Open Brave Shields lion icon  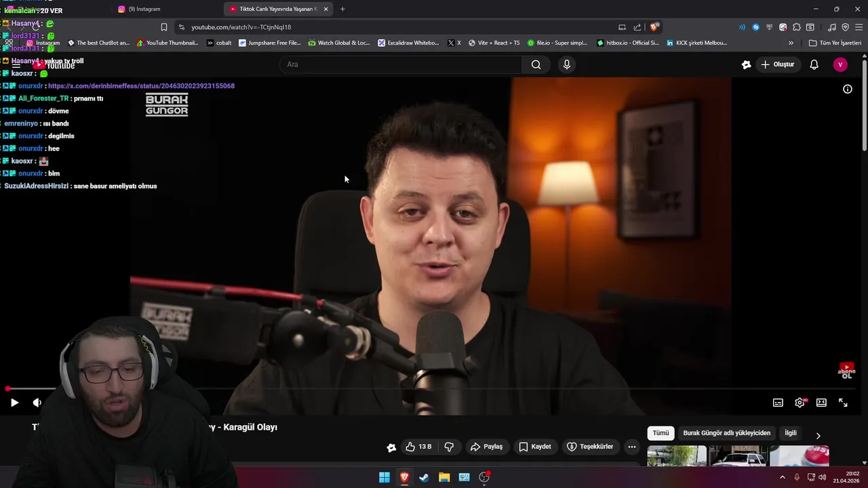654,27
